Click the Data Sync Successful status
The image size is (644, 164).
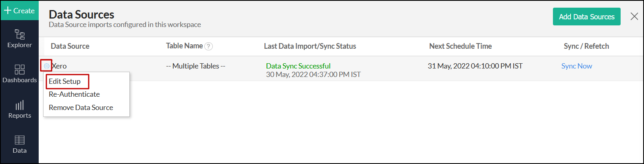(x=298, y=66)
